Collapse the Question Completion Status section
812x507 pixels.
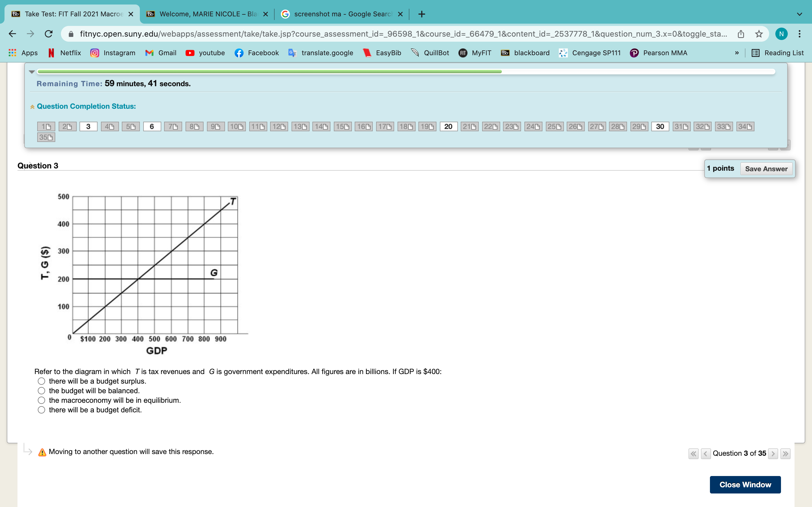click(x=32, y=107)
